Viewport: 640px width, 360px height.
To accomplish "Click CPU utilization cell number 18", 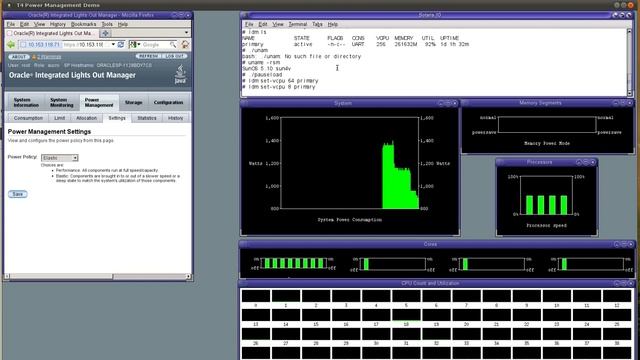I will [406, 315].
